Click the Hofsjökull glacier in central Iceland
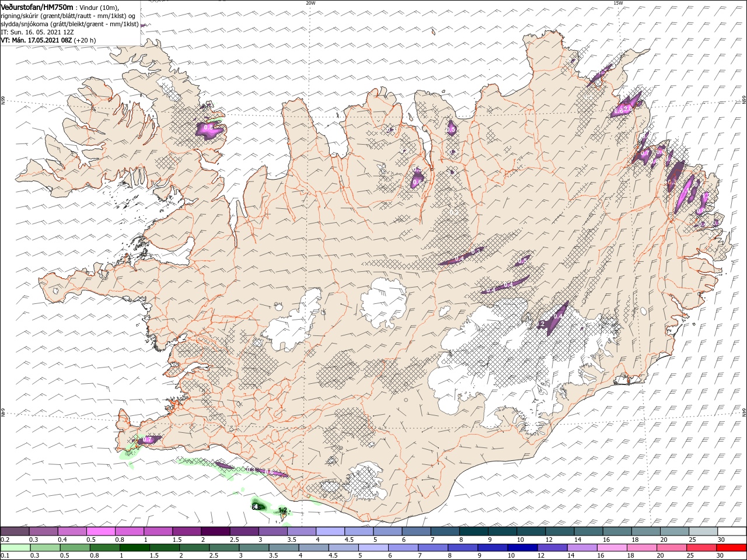Image resolution: width=747 pixels, height=560 pixels. (x=383, y=302)
